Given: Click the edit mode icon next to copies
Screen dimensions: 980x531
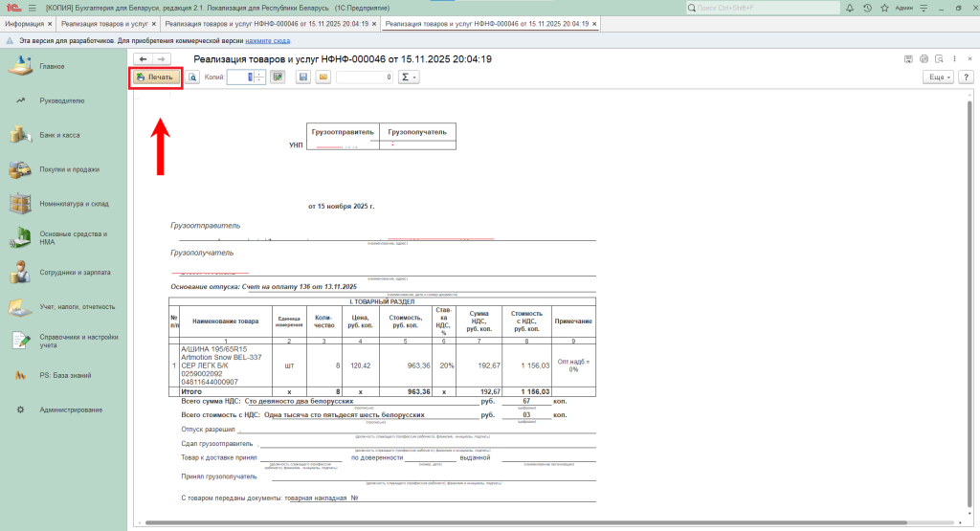Looking at the screenshot, I should click(278, 77).
